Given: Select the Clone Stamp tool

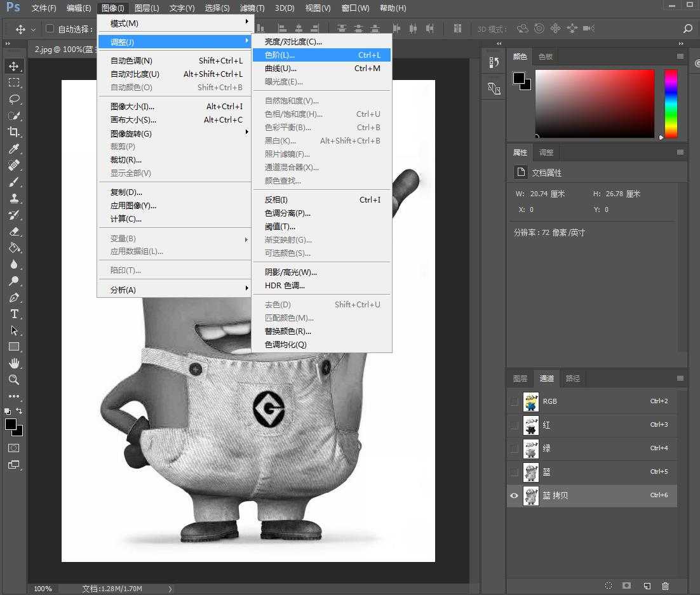Looking at the screenshot, I should tap(14, 198).
